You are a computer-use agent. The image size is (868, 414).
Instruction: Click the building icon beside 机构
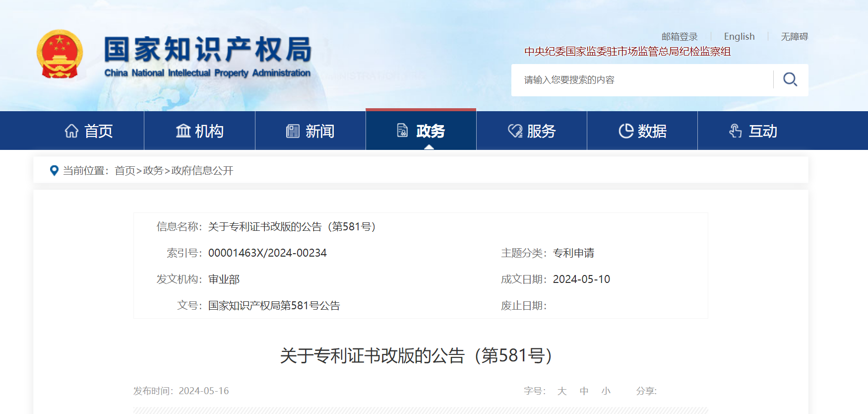(x=183, y=131)
